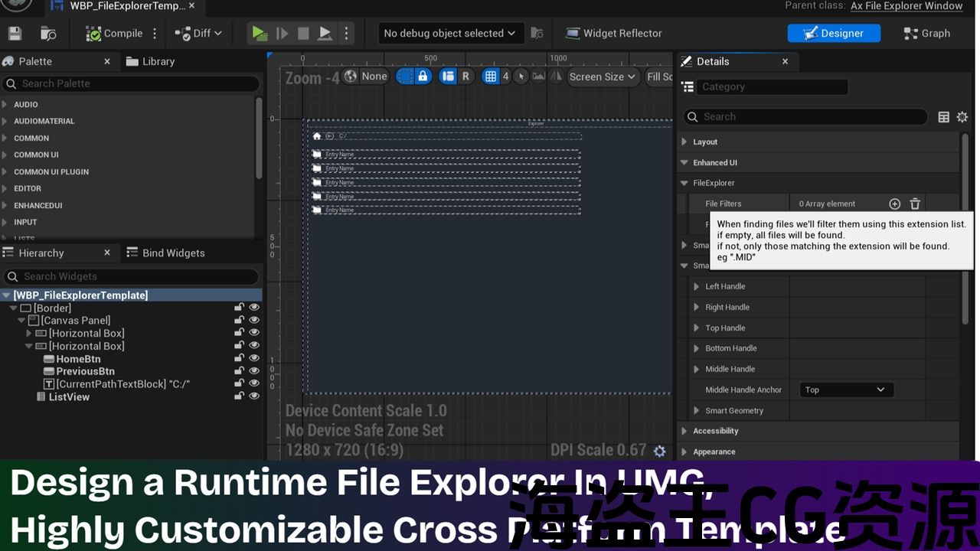Select CurrentPathTextBlock in the Hierarchy
This screenshot has width=980, height=551.
point(122,384)
